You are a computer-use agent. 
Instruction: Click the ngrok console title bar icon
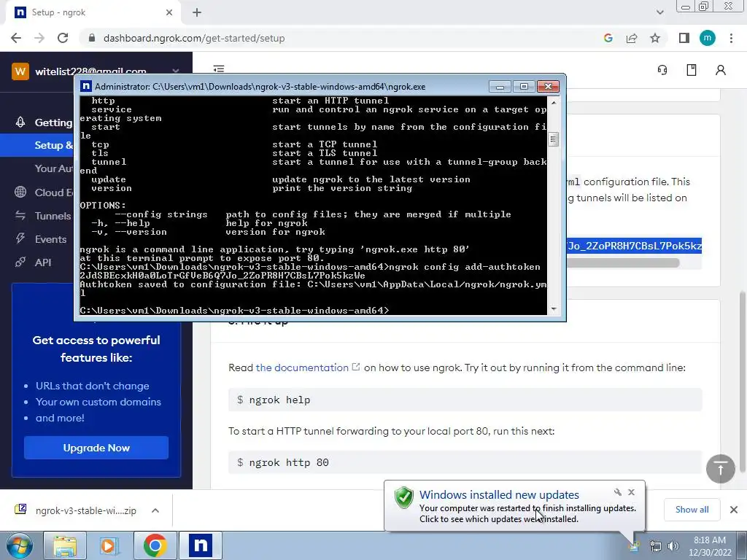(86, 86)
